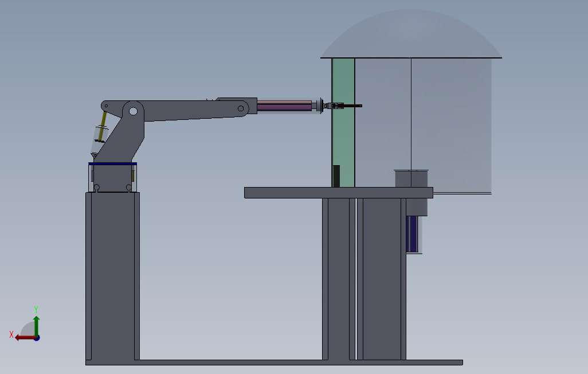
Task: Click the blue Z axis dot on the triad
Action: [37, 338]
